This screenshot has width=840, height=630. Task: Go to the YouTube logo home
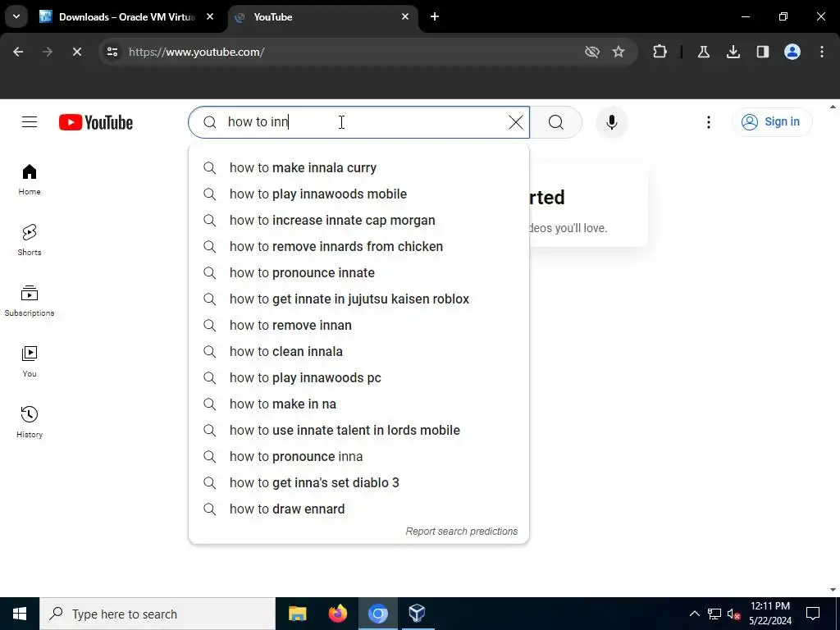tap(96, 122)
